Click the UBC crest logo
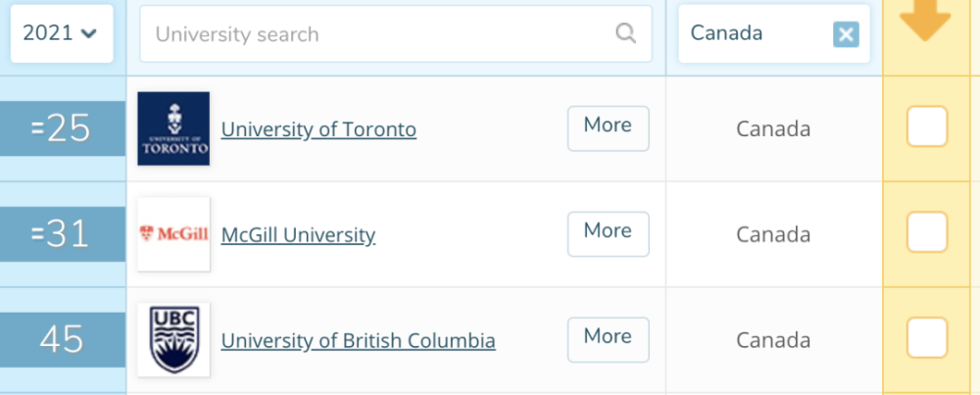Viewport: 980px width, 395px height. 173,339
